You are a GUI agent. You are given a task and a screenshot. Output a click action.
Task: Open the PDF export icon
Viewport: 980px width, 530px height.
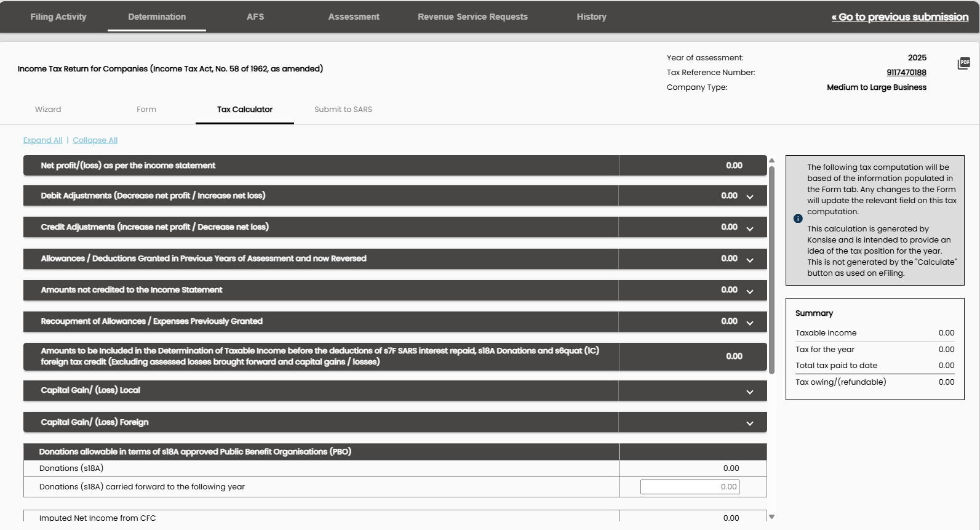click(x=964, y=63)
